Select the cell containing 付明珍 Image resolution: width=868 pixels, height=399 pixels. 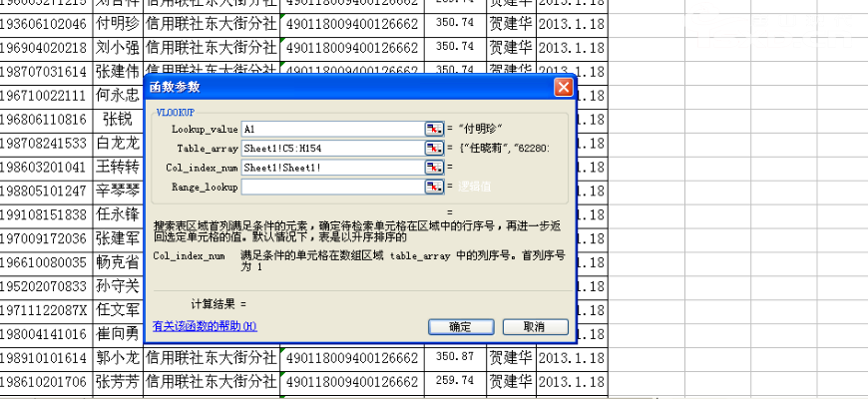(x=118, y=24)
